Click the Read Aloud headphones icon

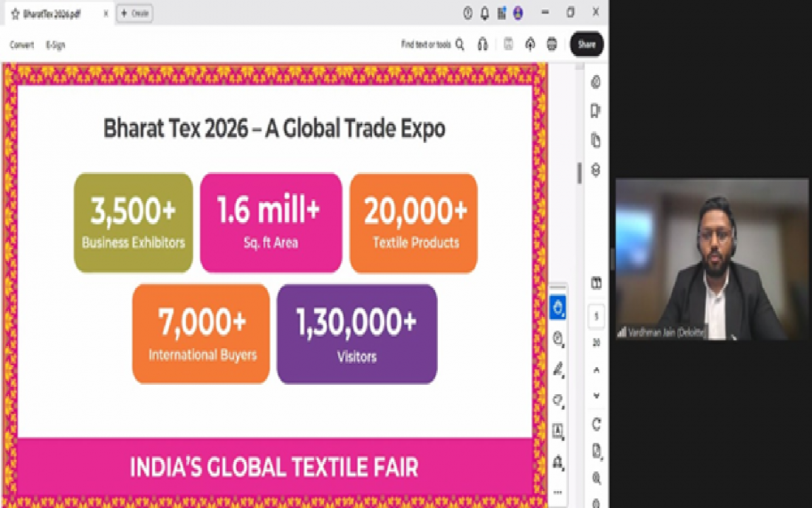(x=482, y=44)
